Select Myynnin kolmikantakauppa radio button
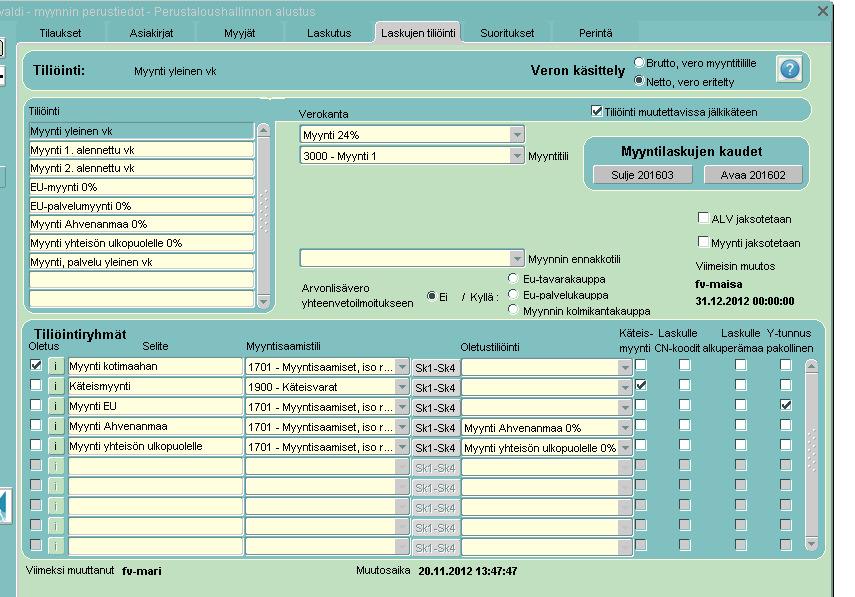This screenshot has height=597, width=855. tap(513, 310)
